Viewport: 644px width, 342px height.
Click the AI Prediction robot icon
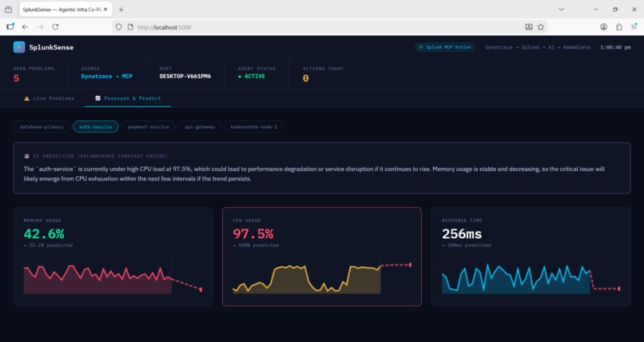click(x=26, y=156)
